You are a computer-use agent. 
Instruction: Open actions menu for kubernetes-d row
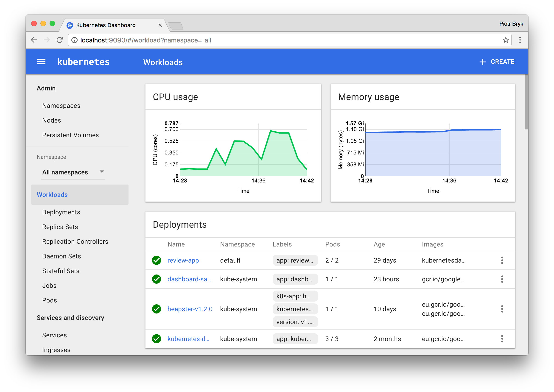[502, 339]
